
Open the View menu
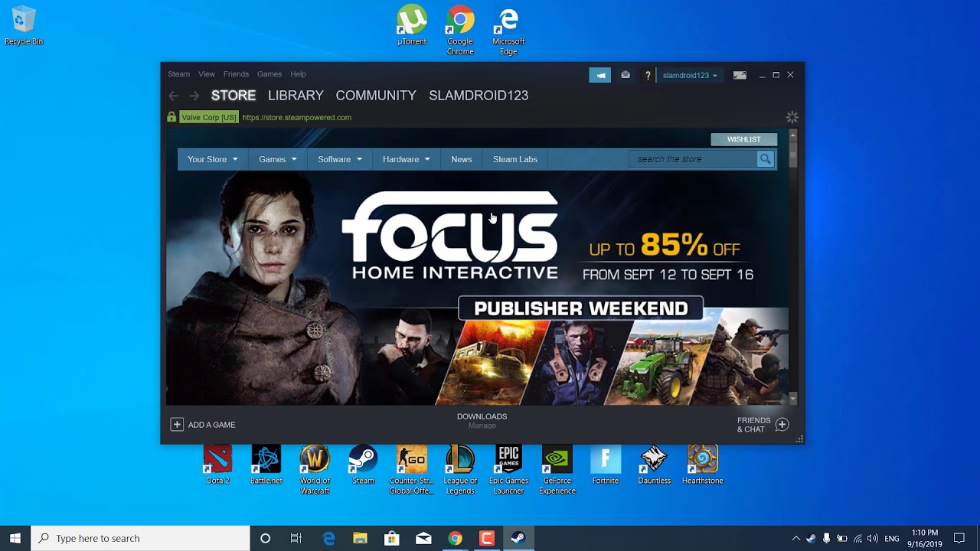(x=207, y=74)
